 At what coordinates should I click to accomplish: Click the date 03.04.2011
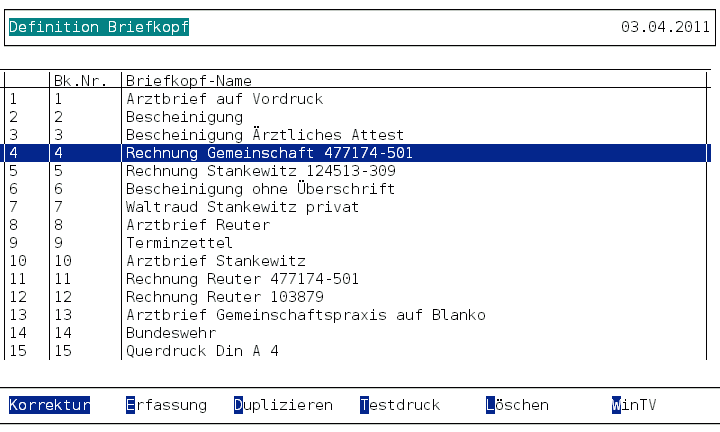[665, 27]
